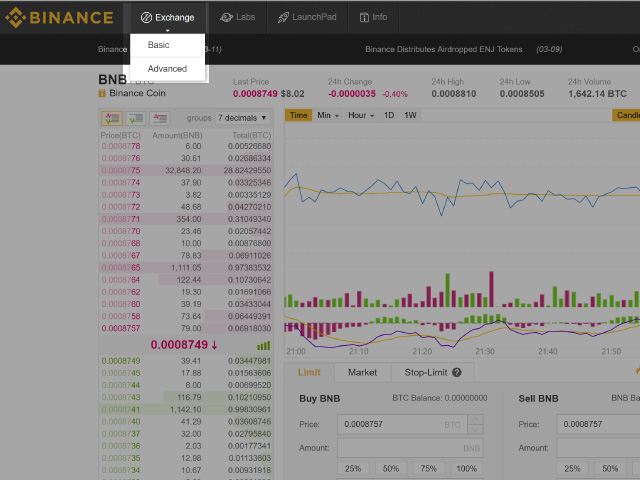Click buy order price 0.0008734
Viewport: 640px width, 480px height.
[x=121, y=470]
